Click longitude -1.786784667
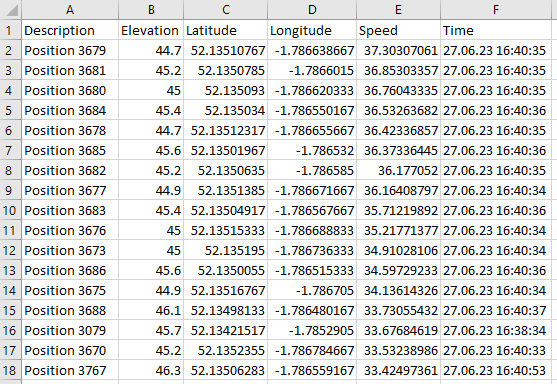 [x=312, y=351]
